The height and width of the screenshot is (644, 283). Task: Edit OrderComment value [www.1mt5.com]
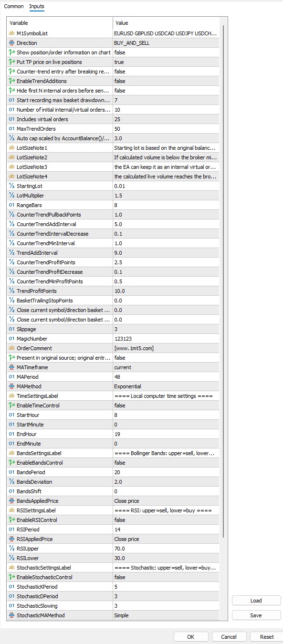tap(166, 348)
